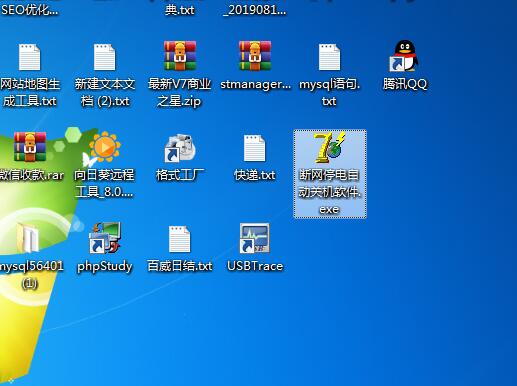Click the _2019081... label text

pyautogui.click(x=254, y=10)
